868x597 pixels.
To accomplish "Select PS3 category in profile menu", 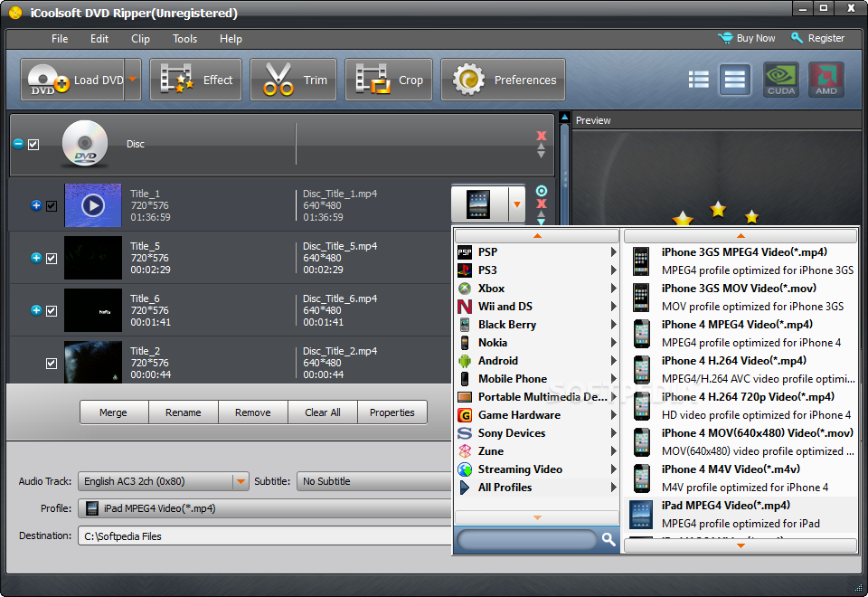I will pyautogui.click(x=536, y=270).
